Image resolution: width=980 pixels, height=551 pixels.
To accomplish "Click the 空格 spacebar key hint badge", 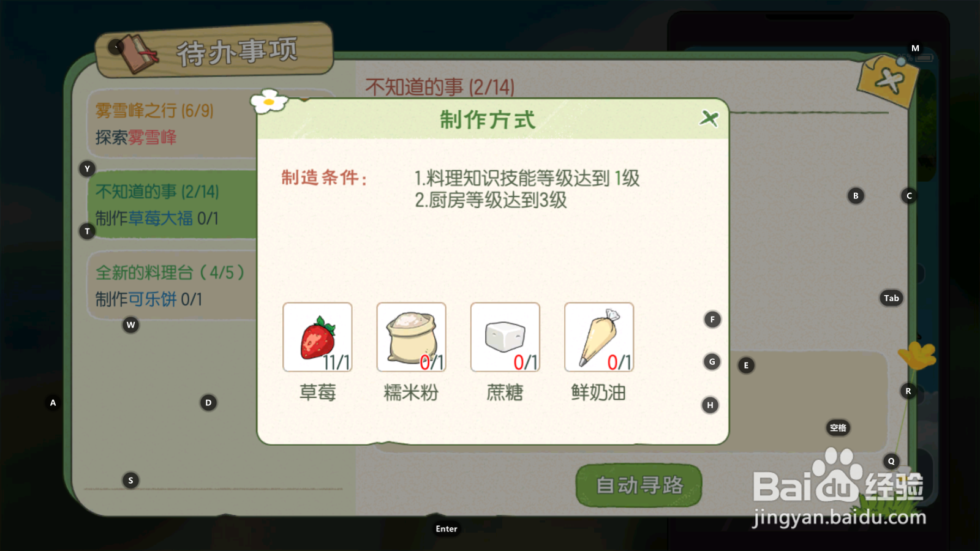I will 838,428.
